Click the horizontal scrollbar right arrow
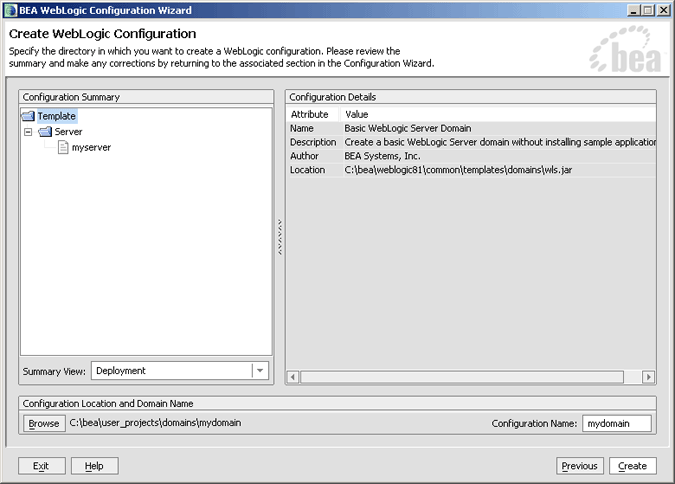Screen dimensions: 675x484 click(648, 377)
